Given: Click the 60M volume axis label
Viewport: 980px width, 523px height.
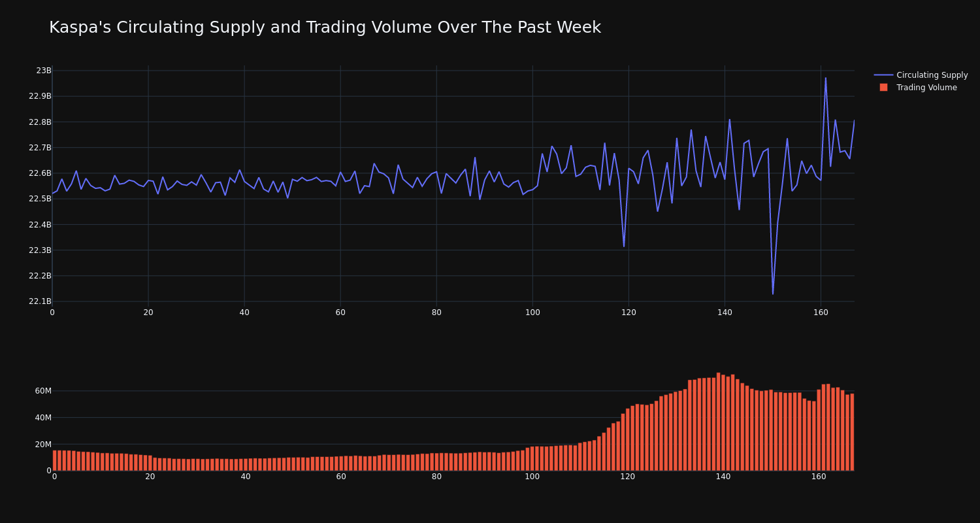Looking at the screenshot, I should [x=43, y=391].
